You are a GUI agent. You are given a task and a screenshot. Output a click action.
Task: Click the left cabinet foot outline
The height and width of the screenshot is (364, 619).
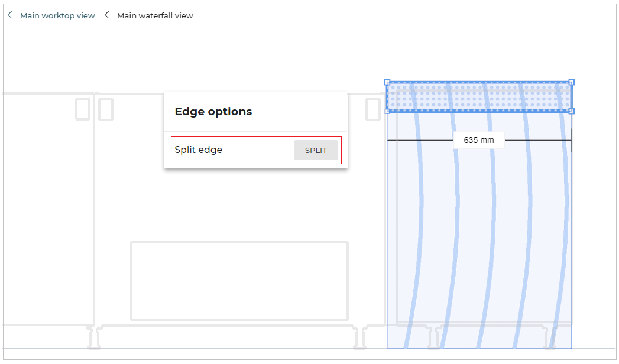tap(95, 338)
